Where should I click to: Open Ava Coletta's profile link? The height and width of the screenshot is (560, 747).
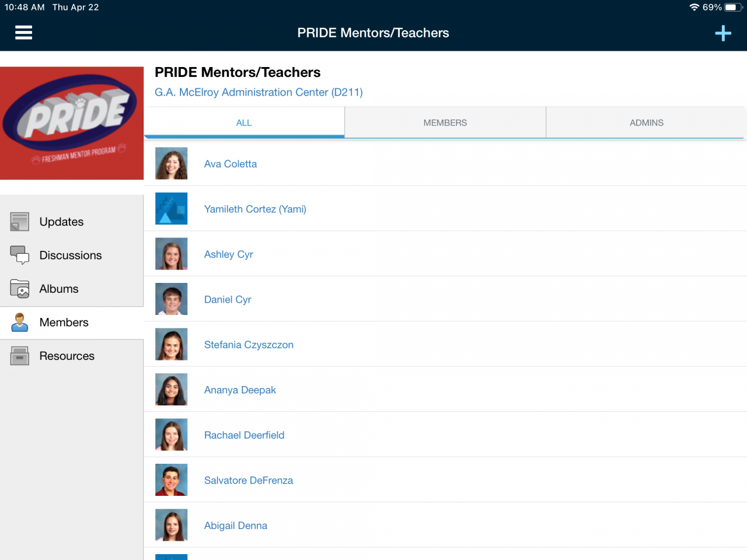point(231,164)
